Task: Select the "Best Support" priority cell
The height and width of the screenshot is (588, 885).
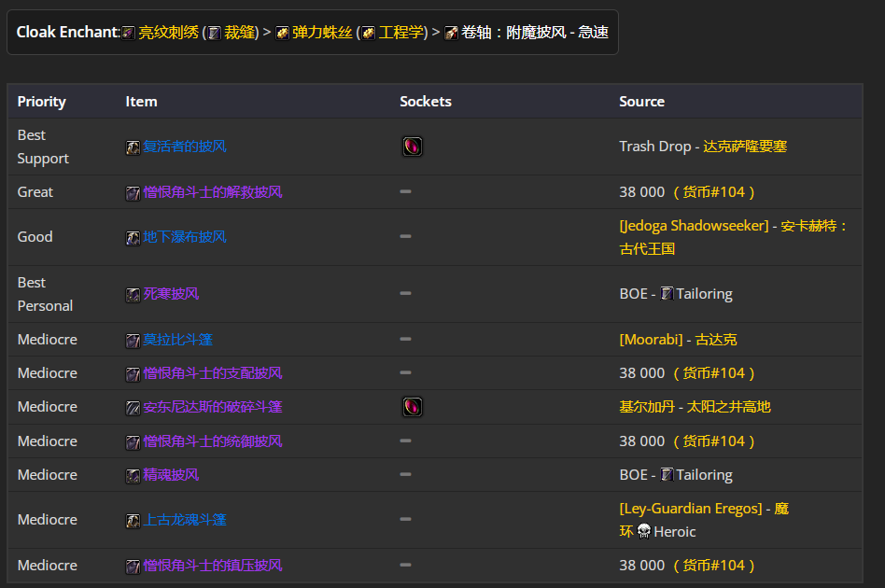Action: point(43,147)
